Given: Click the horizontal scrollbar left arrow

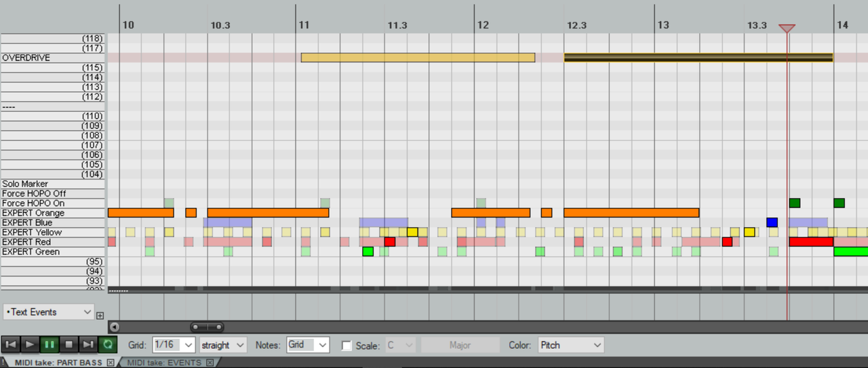Looking at the screenshot, I should [x=114, y=327].
